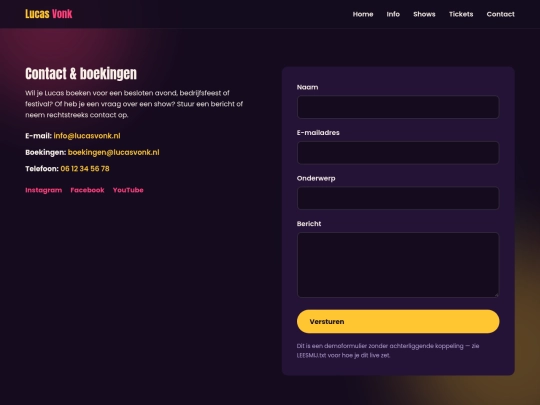
Task: Open the boekingen@lucasvonk.nl link
Action: pos(113,152)
